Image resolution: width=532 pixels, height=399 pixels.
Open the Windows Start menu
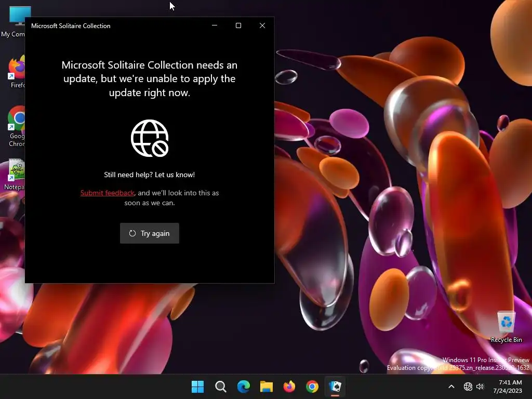[197, 387]
